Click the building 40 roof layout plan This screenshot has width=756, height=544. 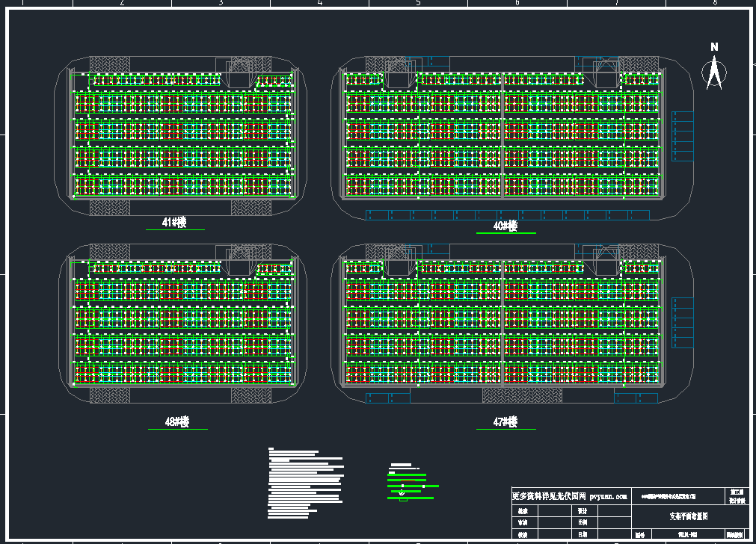501,136
